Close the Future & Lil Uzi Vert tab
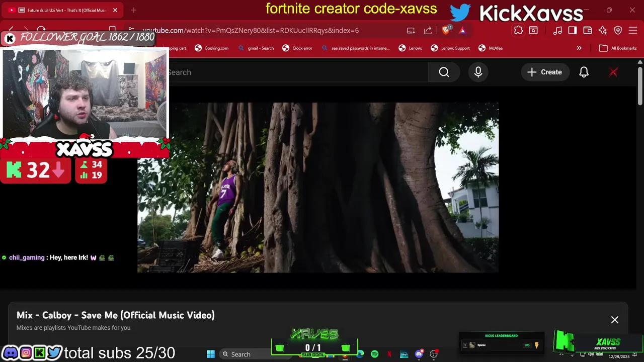Viewport: 644px width, 362px height. click(115, 10)
